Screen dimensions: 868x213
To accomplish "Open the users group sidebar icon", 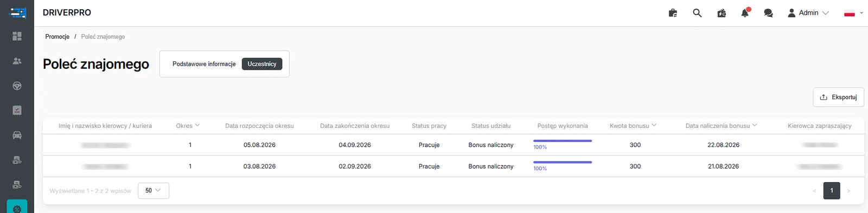I will pyautogui.click(x=17, y=61).
